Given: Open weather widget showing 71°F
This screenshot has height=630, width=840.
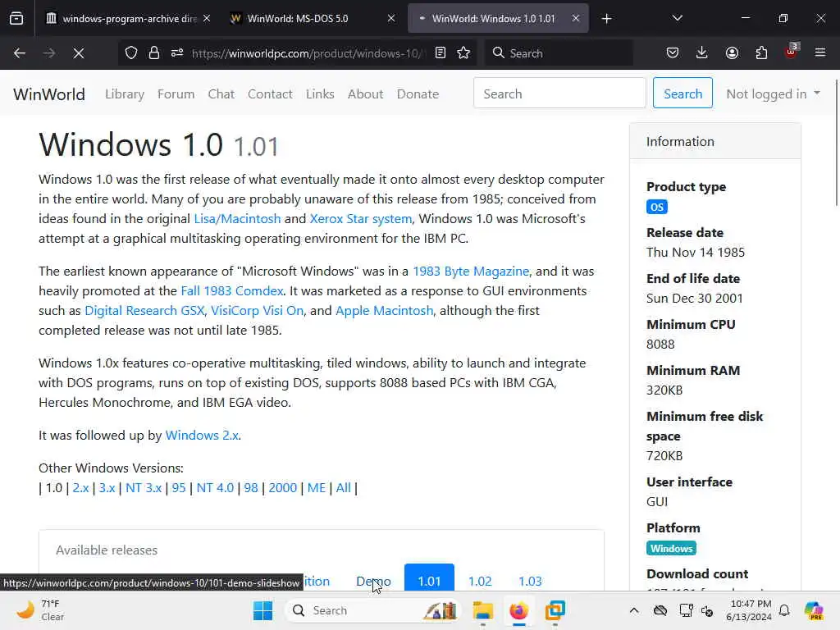Looking at the screenshot, I should click(40, 610).
